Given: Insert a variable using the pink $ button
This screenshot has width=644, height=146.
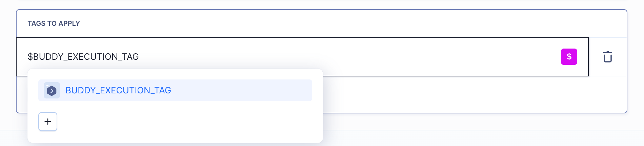Looking at the screenshot, I should (x=569, y=57).
